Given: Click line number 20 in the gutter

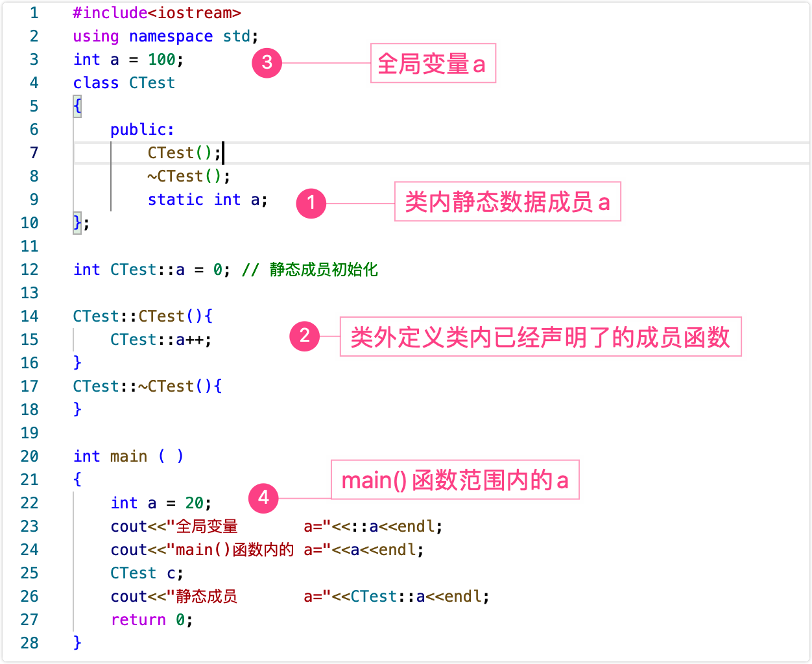Looking at the screenshot, I should coord(30,456).
